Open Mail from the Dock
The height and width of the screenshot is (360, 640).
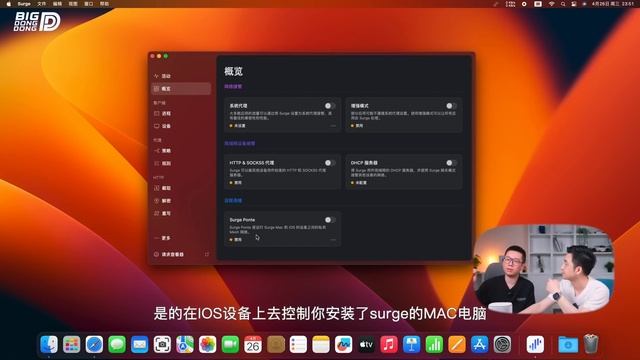click(x=140, y=344)
